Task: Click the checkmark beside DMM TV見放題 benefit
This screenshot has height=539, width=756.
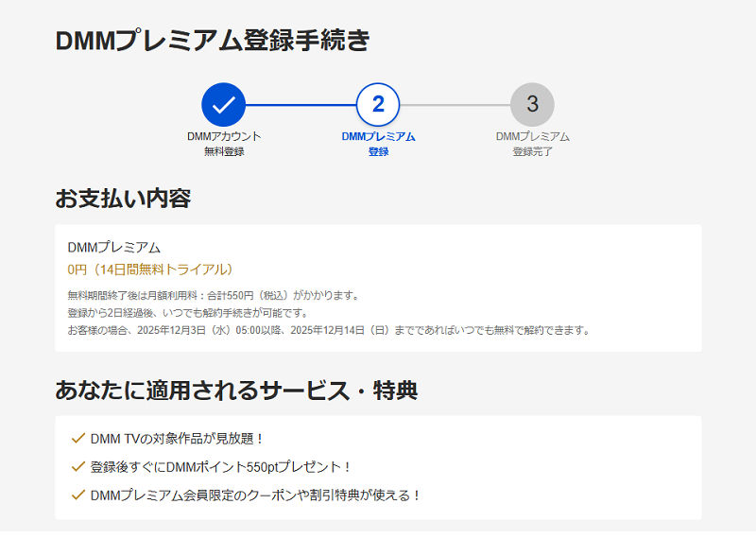Action: pyautogui.click(x=78, y=439)
